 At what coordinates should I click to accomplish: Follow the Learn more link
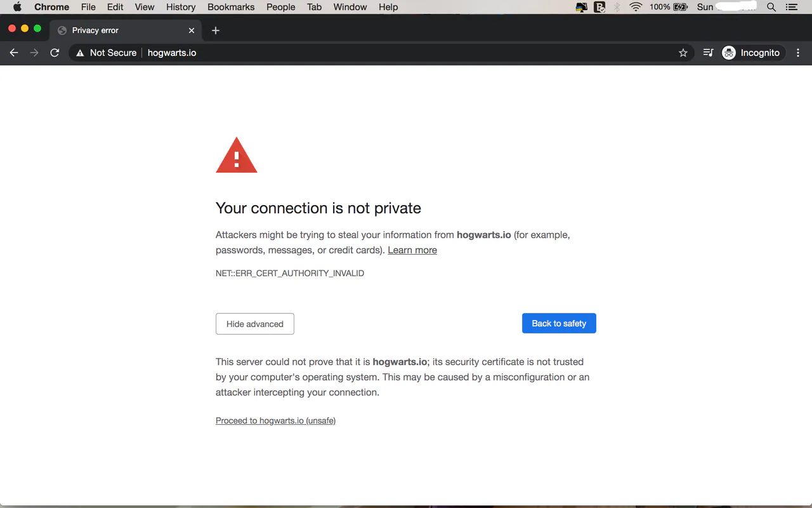tap(412, 250)
